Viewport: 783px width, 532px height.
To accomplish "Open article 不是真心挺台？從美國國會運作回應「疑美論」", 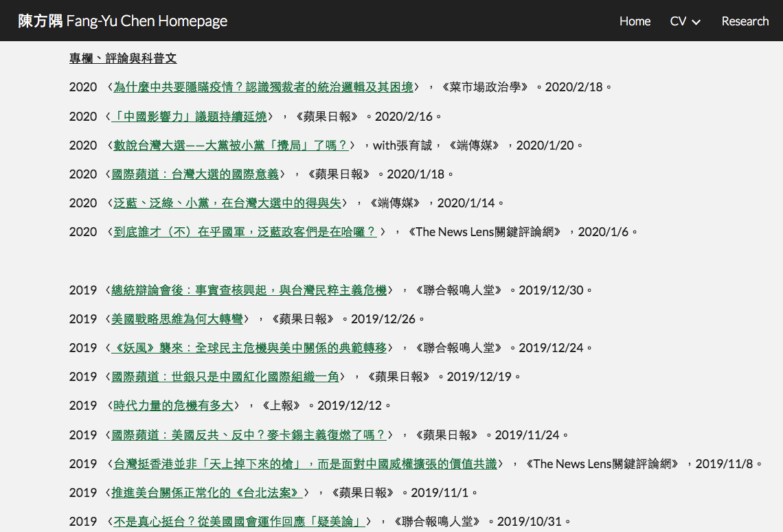I will 239,522.
